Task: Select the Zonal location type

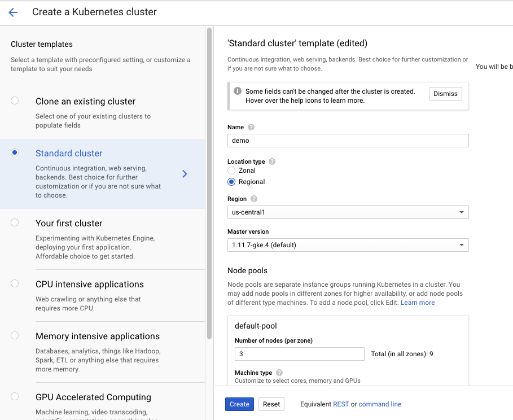Action: tap(231, 170)
